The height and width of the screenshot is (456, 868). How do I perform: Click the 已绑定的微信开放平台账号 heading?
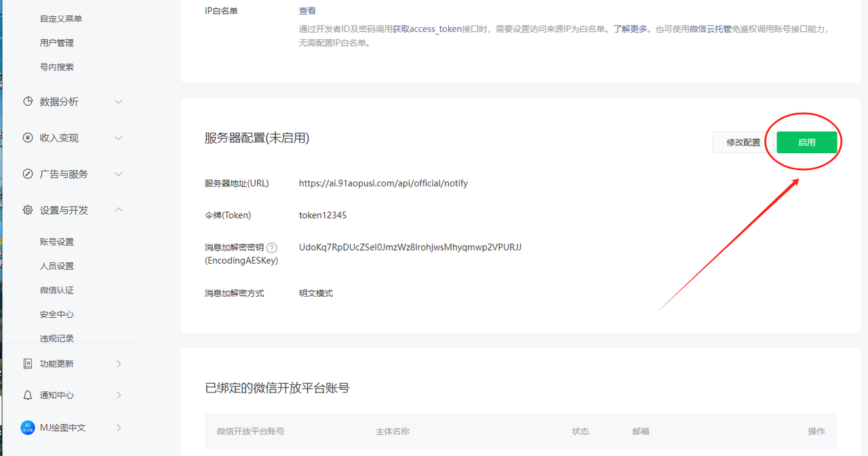tap(277, 388)
